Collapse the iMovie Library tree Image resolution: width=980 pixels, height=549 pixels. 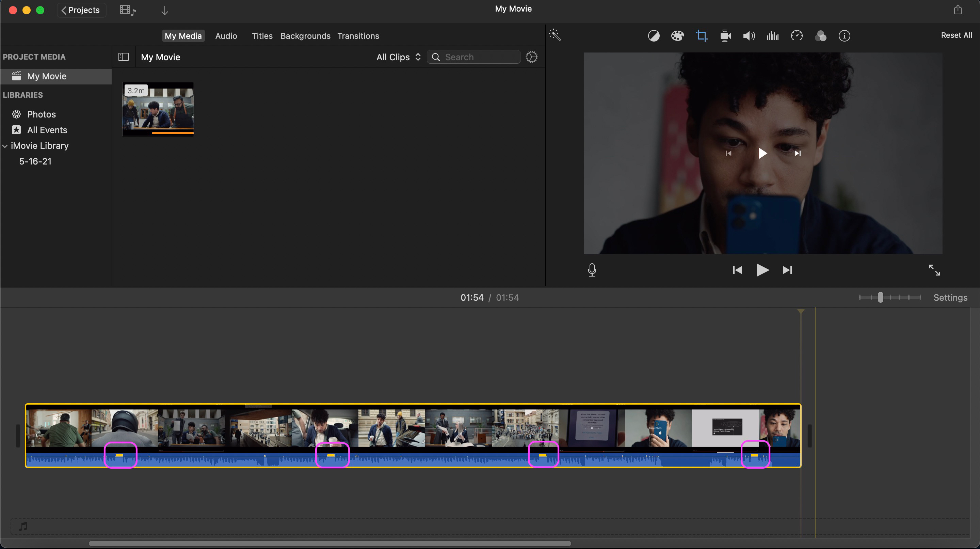point(5,146)
